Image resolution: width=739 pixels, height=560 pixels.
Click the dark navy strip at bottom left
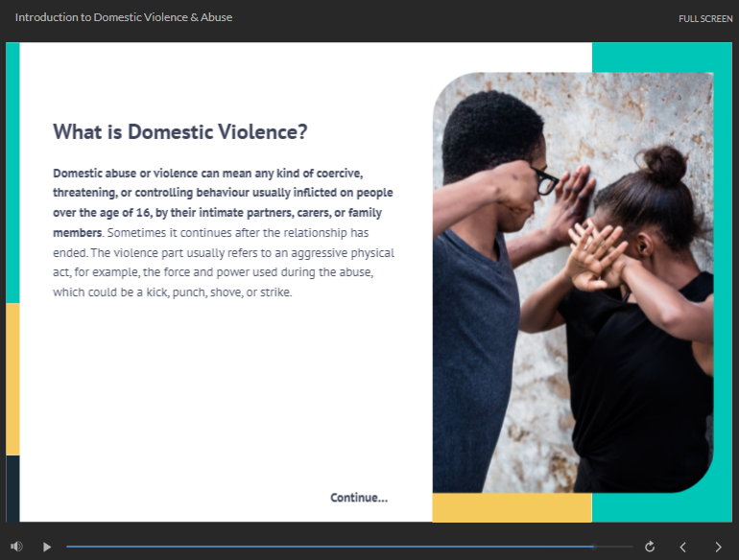tap(12, 488)
